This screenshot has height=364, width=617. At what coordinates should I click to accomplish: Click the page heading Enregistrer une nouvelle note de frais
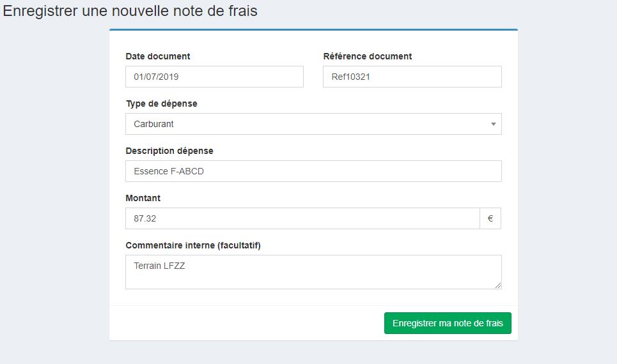point(130,11)
